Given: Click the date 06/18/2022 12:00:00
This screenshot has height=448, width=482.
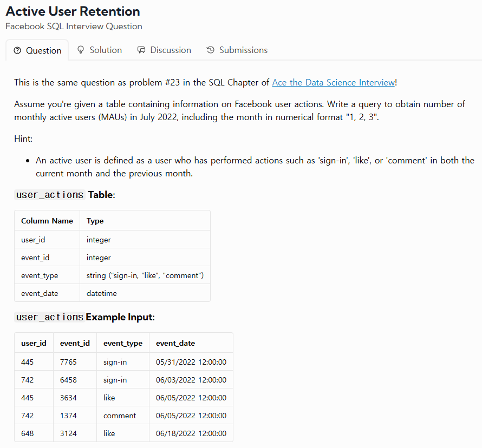Looking at the screenshot, I should 191,433.
